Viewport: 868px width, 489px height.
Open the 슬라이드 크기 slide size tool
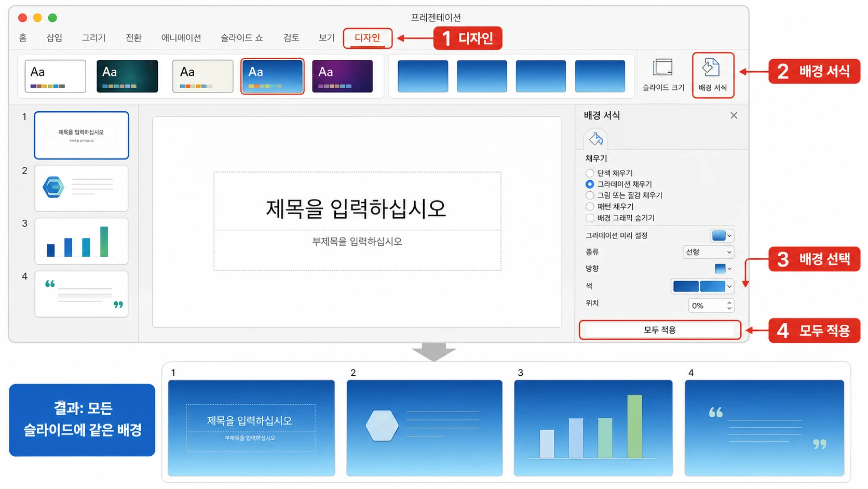(x=663, y=75)
